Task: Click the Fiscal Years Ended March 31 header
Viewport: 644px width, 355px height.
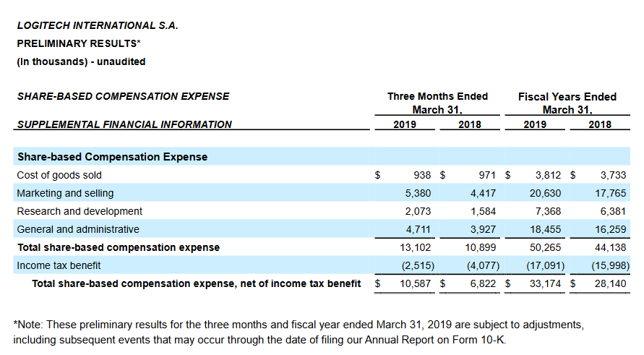Action: coord(567,103)
